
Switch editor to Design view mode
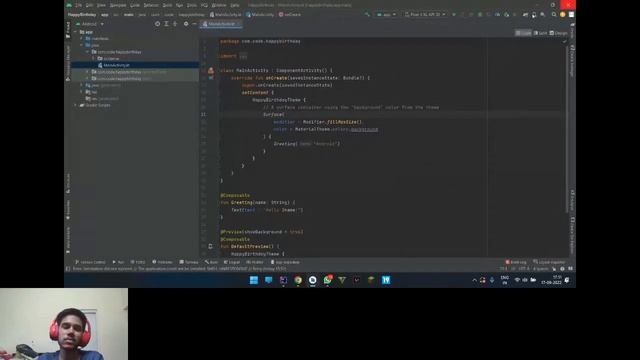(558, 33)
